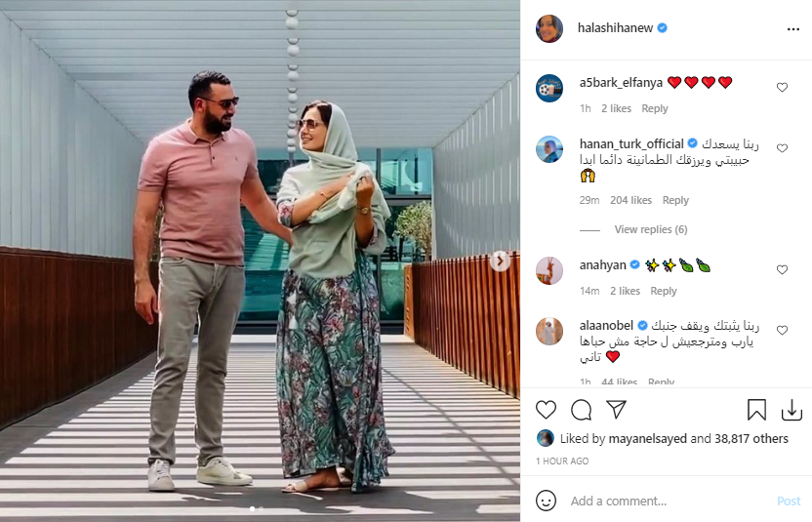
Task: Download the post using arrow icon
Action: 792,410
